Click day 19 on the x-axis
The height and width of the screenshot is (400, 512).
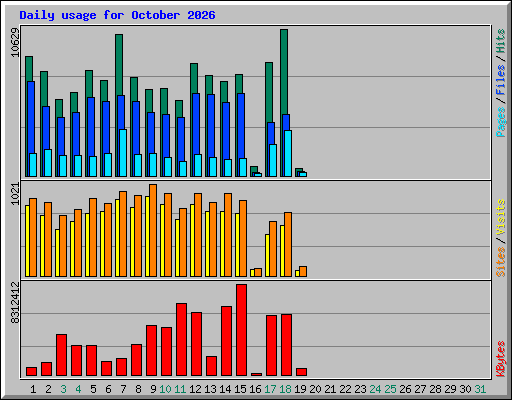coord(300,389)
